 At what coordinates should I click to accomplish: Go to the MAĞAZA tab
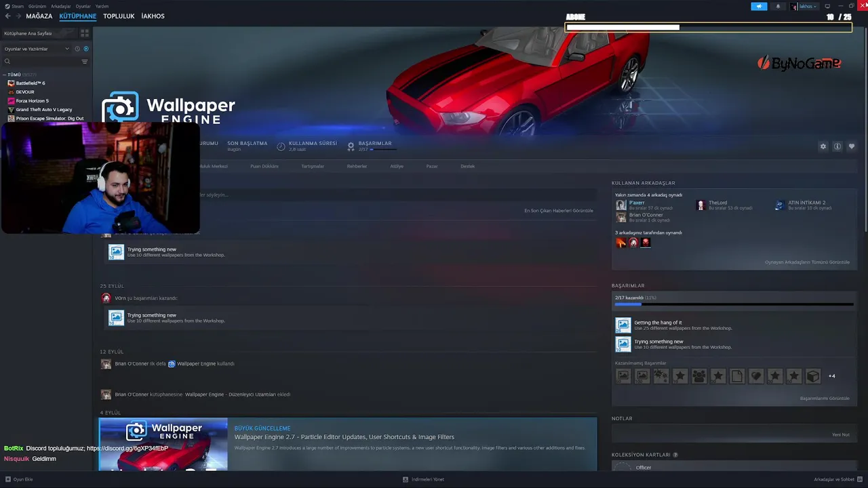point(39,16)
